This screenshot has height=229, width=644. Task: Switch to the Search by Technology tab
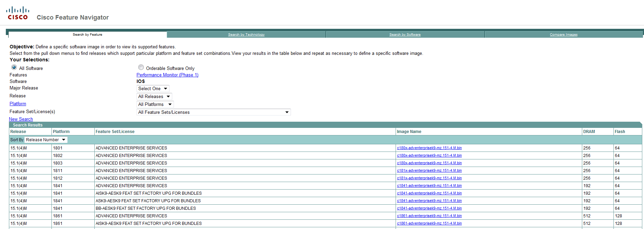[x=246, y=35]
